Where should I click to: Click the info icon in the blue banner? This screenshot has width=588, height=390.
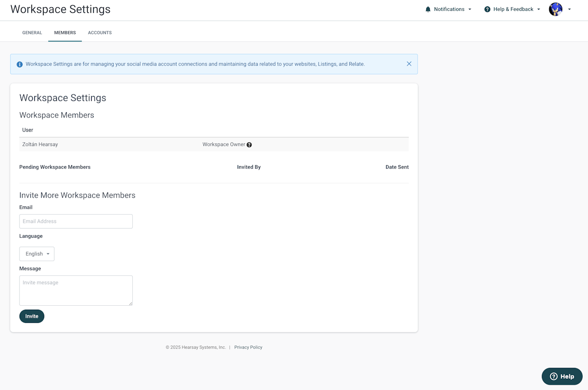click(x=20, y=64)
